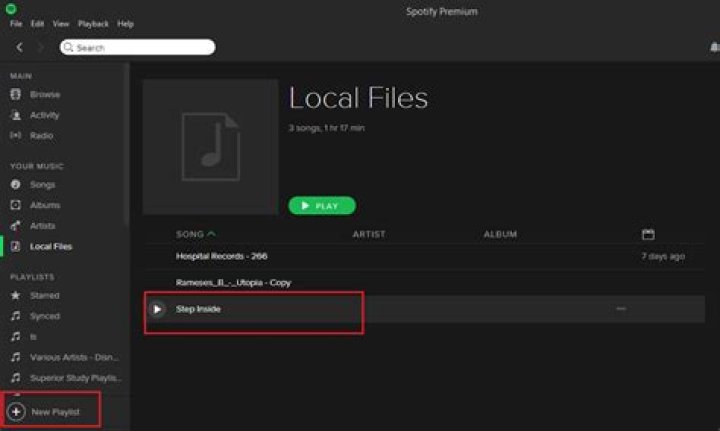The width and height of the screenshot is (720, 431).
Task: Open notifications bell icon
Action: pyautogui.click(x=715, y=47)
